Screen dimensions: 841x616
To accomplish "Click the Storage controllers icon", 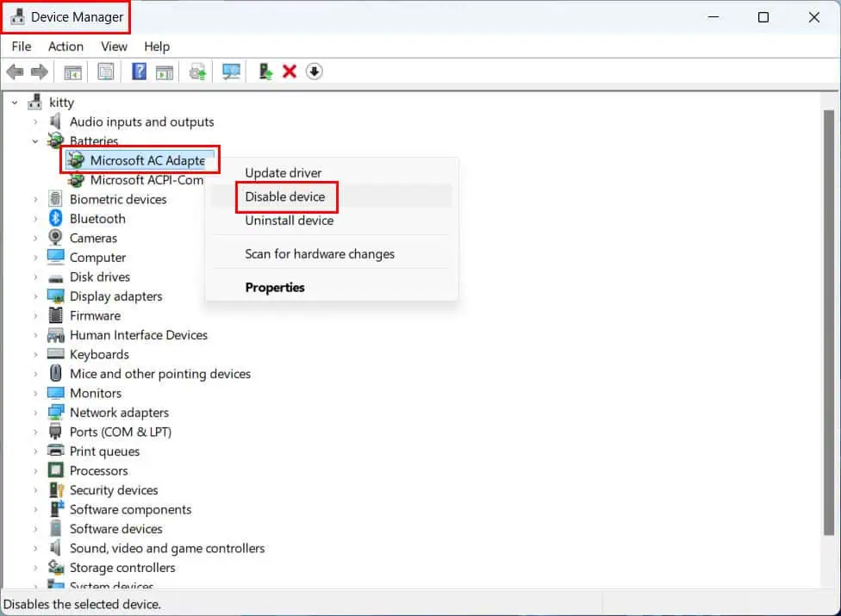I will (56, 567).
